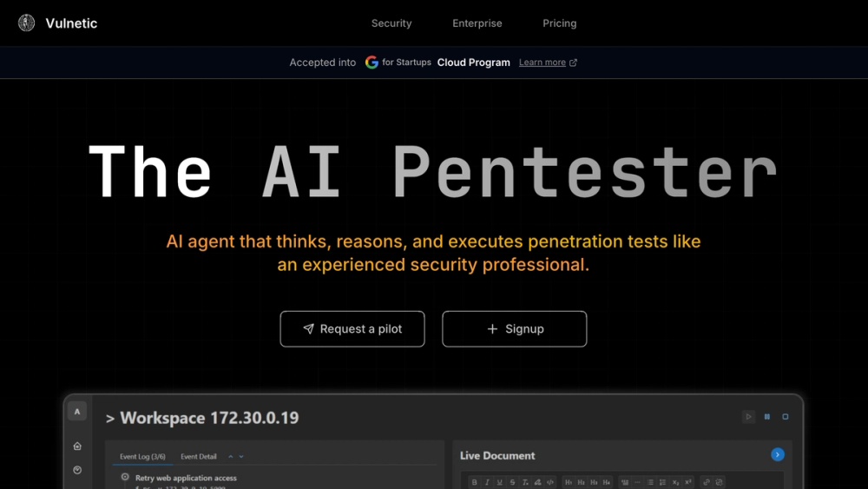Select the Retry web application access event

[x=186, y=478]
